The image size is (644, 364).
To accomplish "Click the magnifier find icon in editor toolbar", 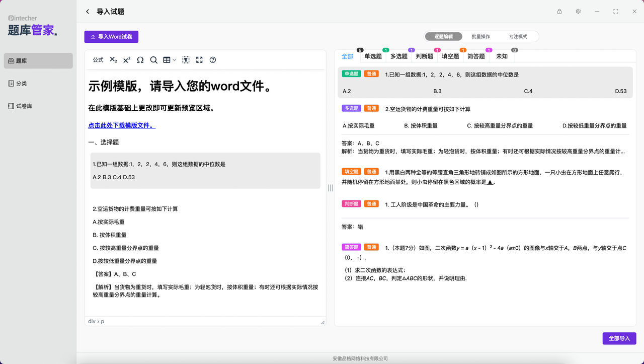I will [x=154, y=60].
